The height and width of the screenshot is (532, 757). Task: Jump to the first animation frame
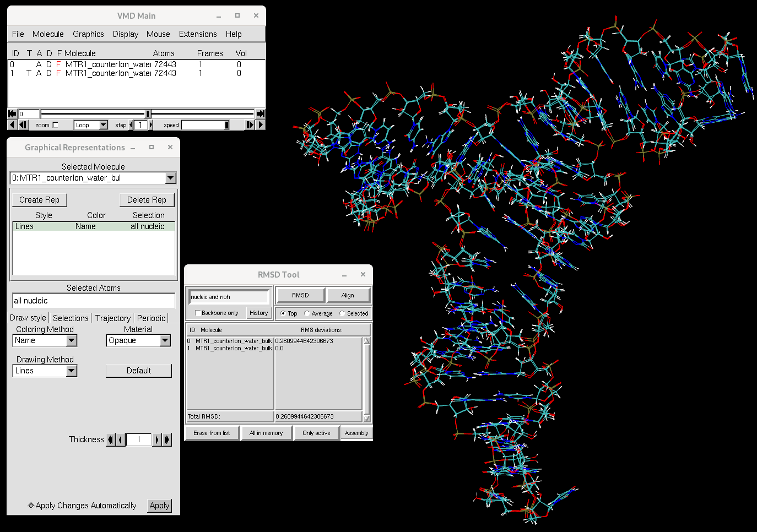click(12, 114)
